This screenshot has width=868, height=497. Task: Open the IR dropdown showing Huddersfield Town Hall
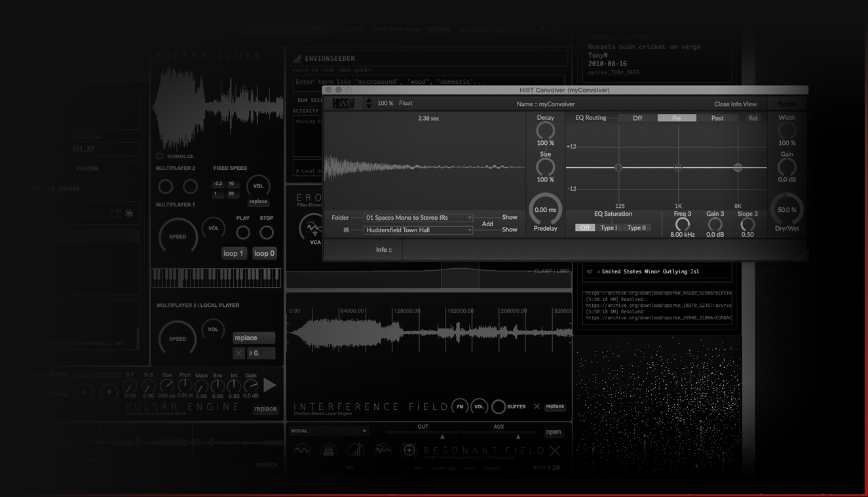tap(419, 230)
